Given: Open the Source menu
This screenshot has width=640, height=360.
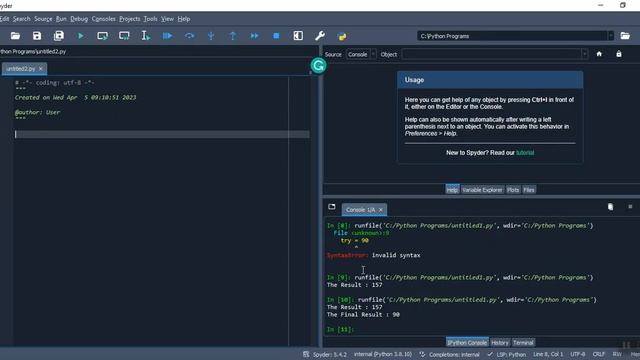Looking at the screenshot, I should 43,19.
